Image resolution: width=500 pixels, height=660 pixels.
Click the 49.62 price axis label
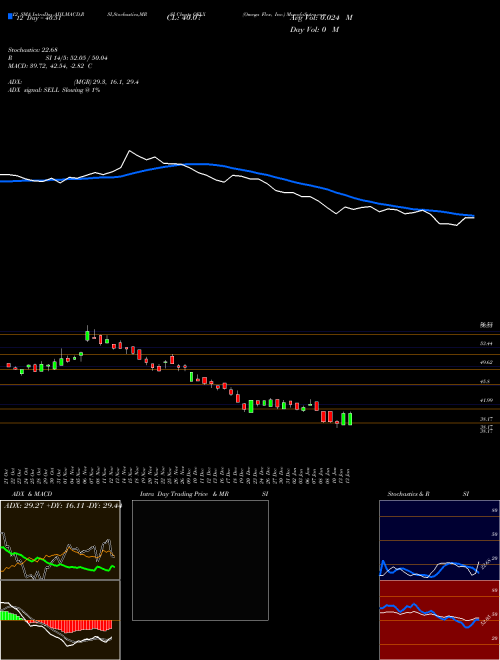[486, 362]
